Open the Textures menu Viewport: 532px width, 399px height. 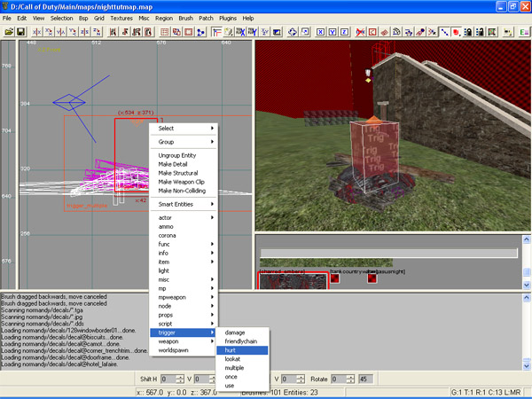pos(121,19)
